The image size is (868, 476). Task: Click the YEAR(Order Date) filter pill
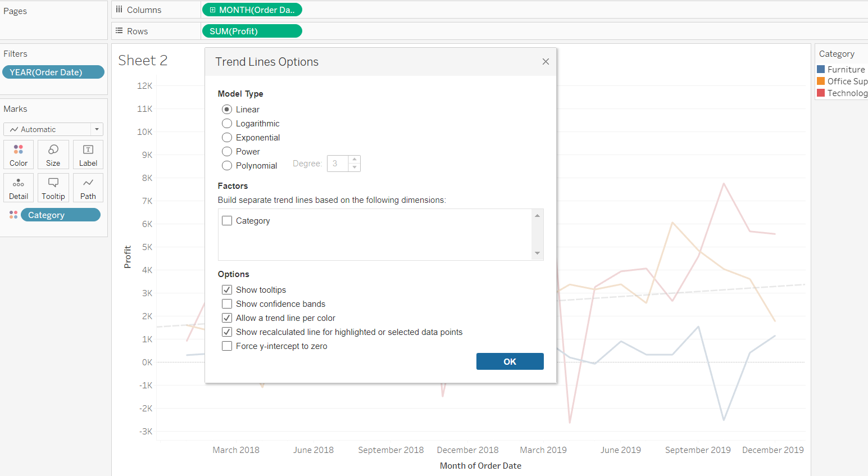(53, 72)
